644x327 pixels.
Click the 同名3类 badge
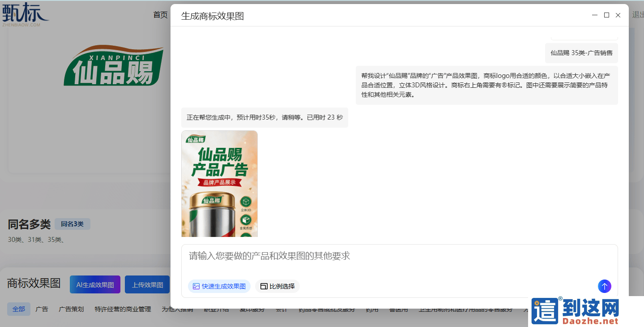click(x=73, y=224)
